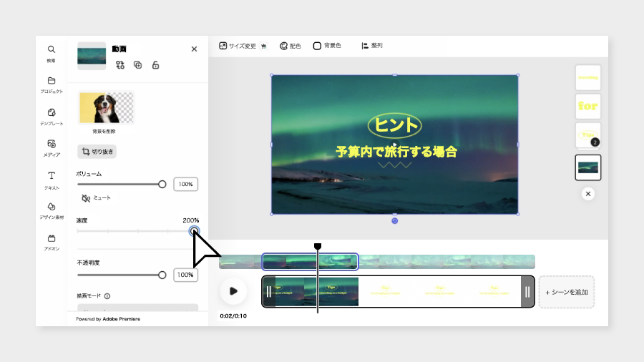644x362 pixels.
Task: Select the 'Tips' layer thumbnail with badge 2
Action: point(588,135)
